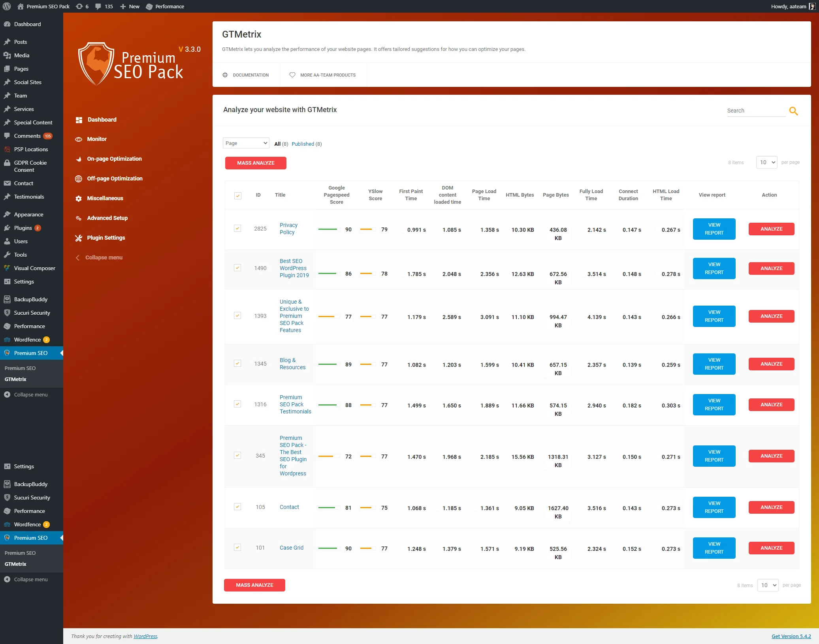Viewport: 819px width, 644px height.
Task: Click the Miscellaneous gear icon
Action: (79, 198)
